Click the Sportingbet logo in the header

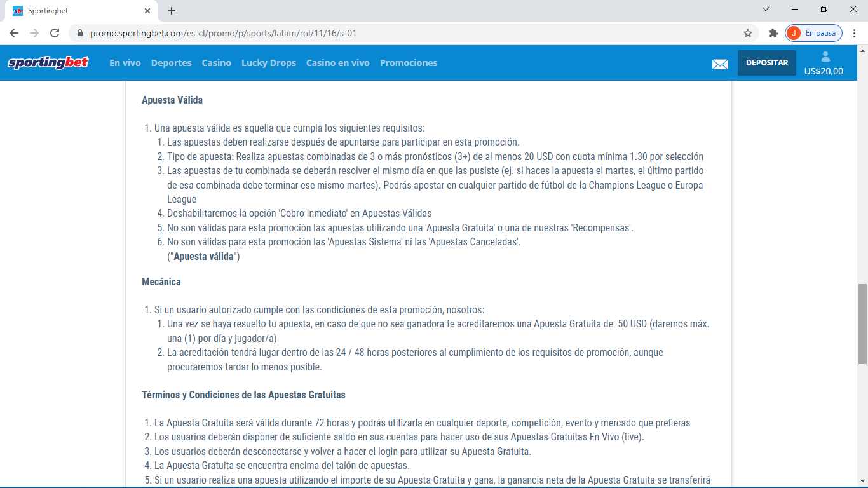[x=48, y=63]
